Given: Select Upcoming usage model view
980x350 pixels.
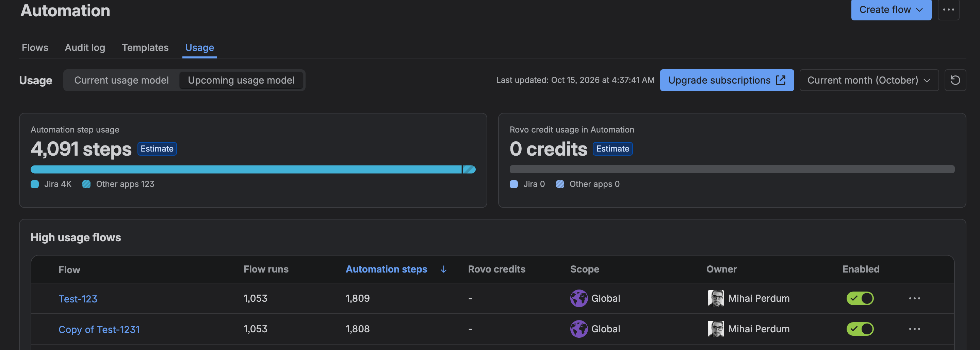Looking at the screenshot, I should (x=241, y=80).
